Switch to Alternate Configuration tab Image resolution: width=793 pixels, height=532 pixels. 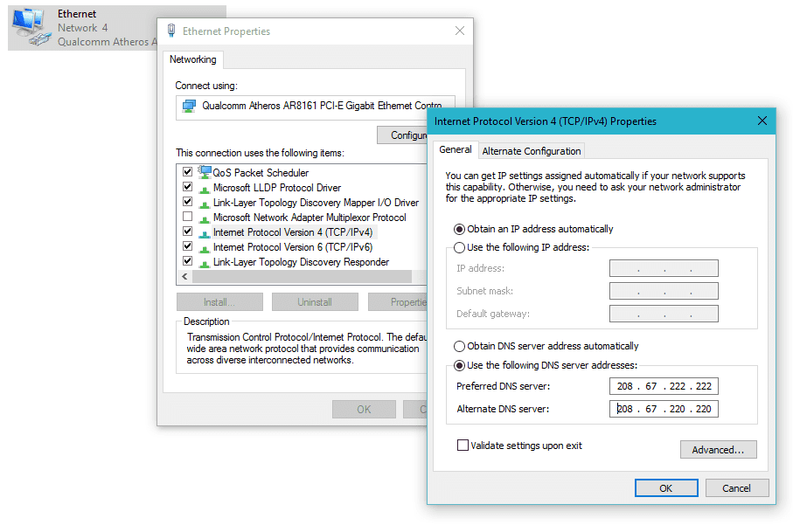coord(531,151)
